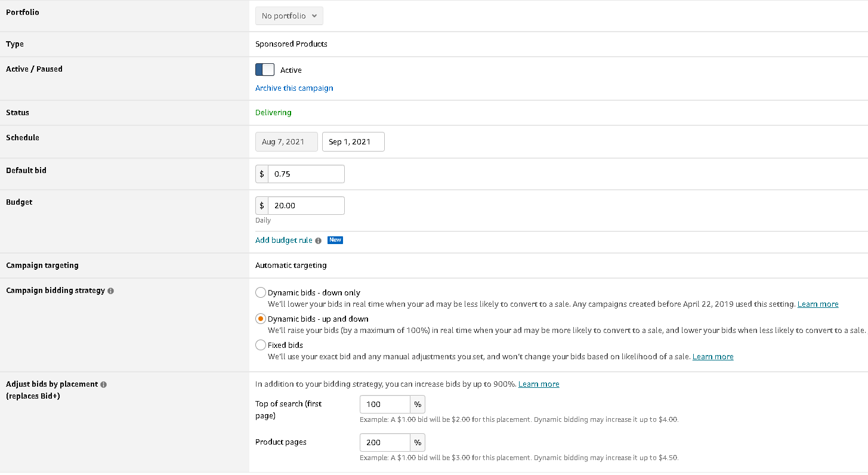Screen dimensions: 868x475
Task: Open the Sep 1, 2021 end date picker
Action: click(353, 142)
